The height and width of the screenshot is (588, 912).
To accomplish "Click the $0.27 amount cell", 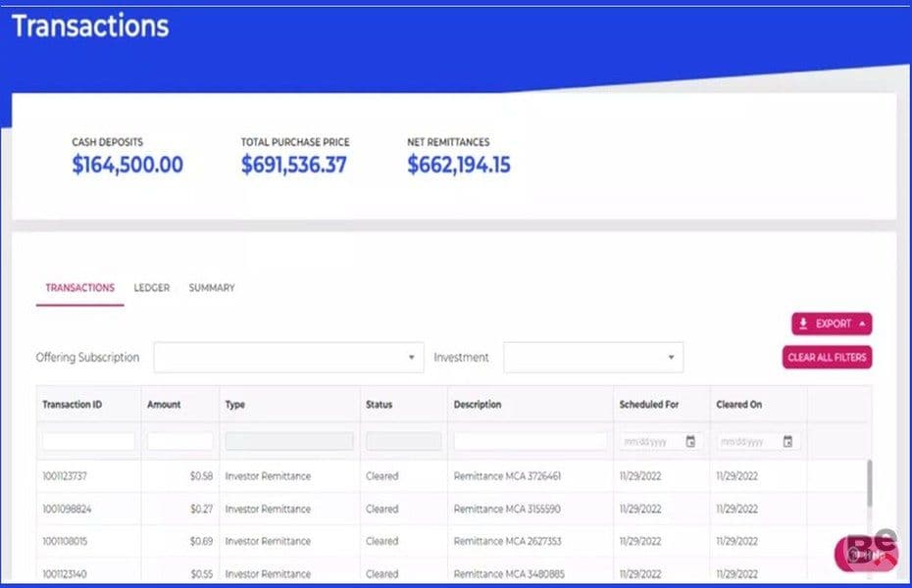I will pos(201,509).
